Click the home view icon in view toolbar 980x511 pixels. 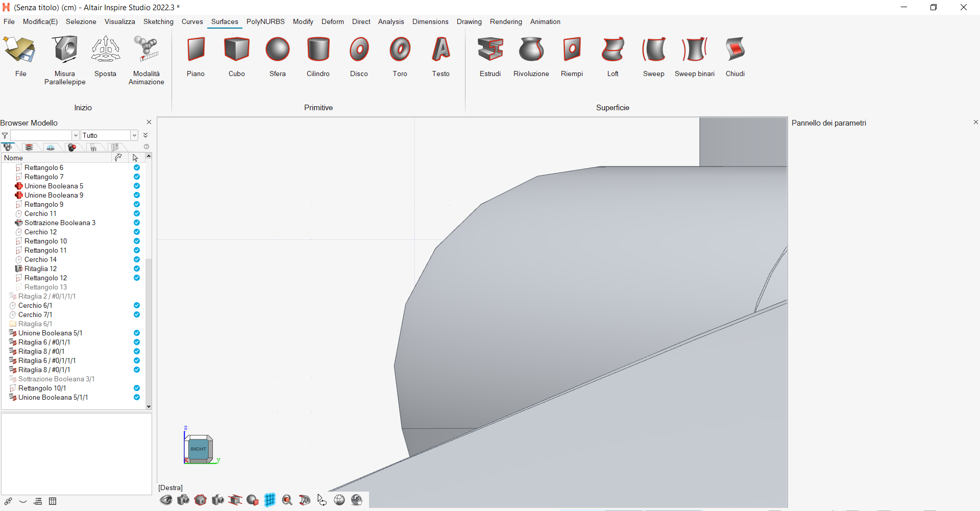pos(201,500)
